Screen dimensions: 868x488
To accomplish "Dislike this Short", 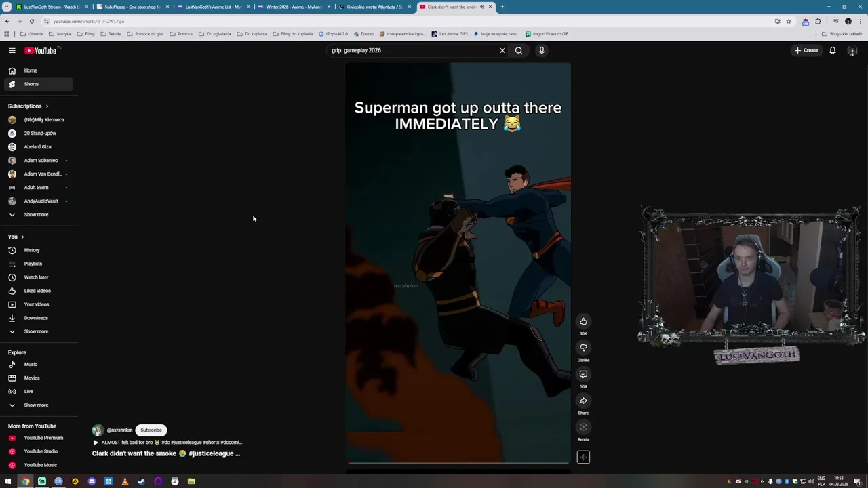I will pyautogui.click(x=583, y=348).
